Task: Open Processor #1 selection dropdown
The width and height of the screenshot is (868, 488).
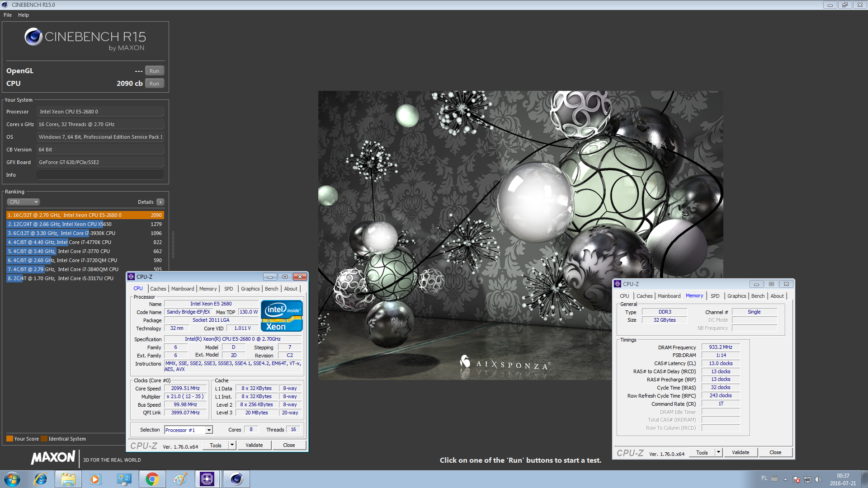Action: [189, 430]
